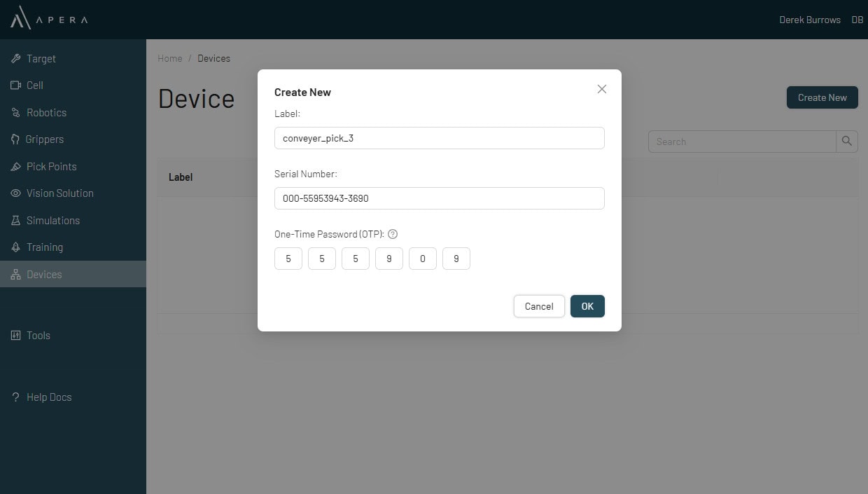This screenshot has width=868, height=494.
Task: Click the Create New button
Action: point(822,97)
